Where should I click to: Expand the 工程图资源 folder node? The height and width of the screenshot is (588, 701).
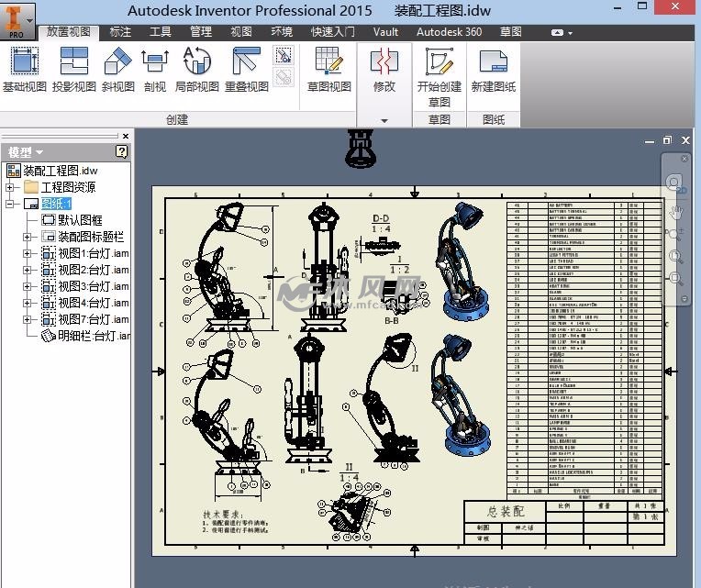click(10, 187)
